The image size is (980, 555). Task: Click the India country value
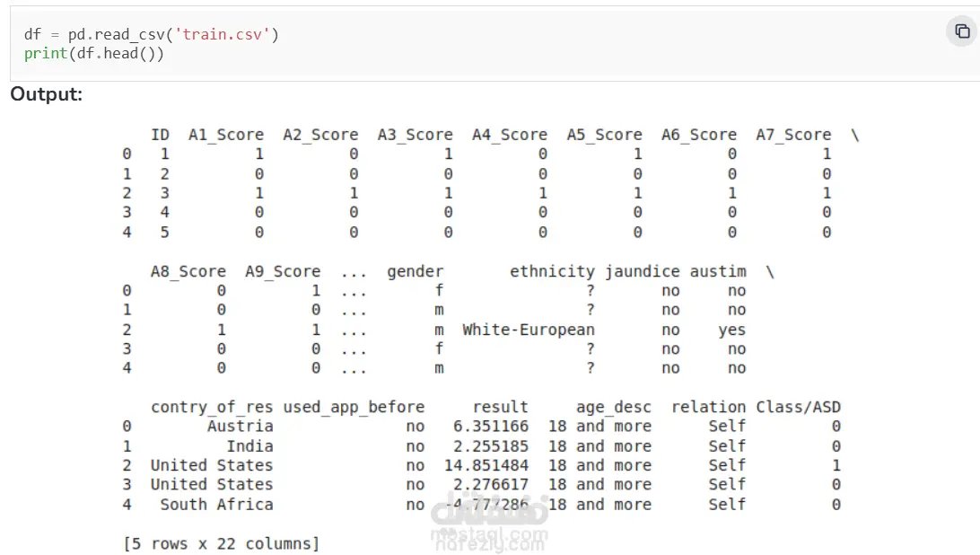tap(249, 446)
